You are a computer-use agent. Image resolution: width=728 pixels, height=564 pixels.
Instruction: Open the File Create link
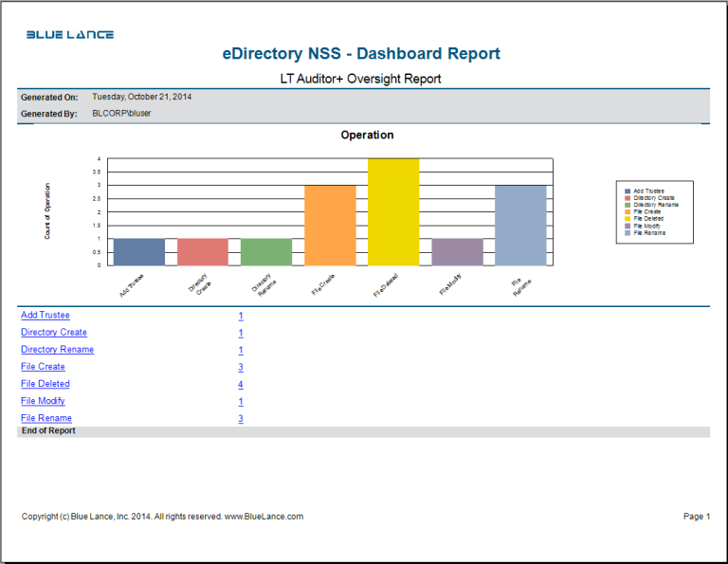(43, 367)
